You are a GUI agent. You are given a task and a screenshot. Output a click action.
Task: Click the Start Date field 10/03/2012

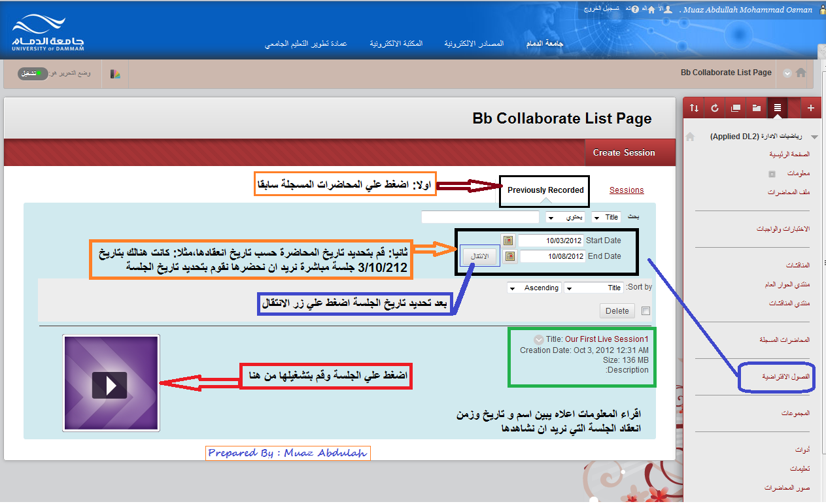click(x=551, y=241)
